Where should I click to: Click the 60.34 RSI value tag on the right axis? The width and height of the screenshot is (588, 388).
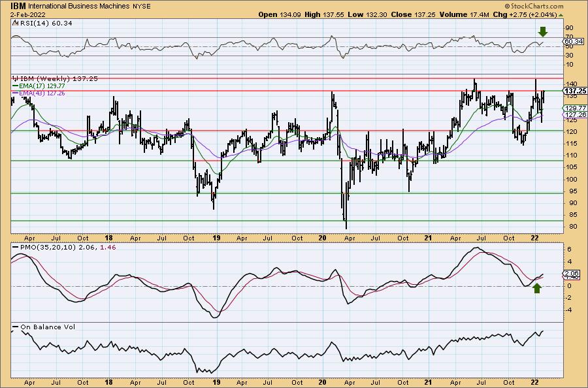574,41
